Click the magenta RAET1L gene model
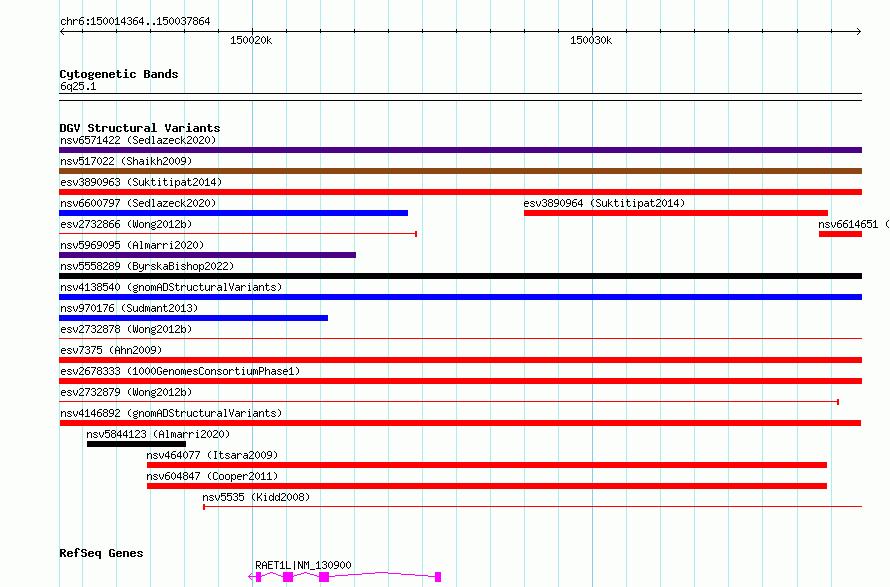This screenshot has height=587, width=890. (345, 577)
